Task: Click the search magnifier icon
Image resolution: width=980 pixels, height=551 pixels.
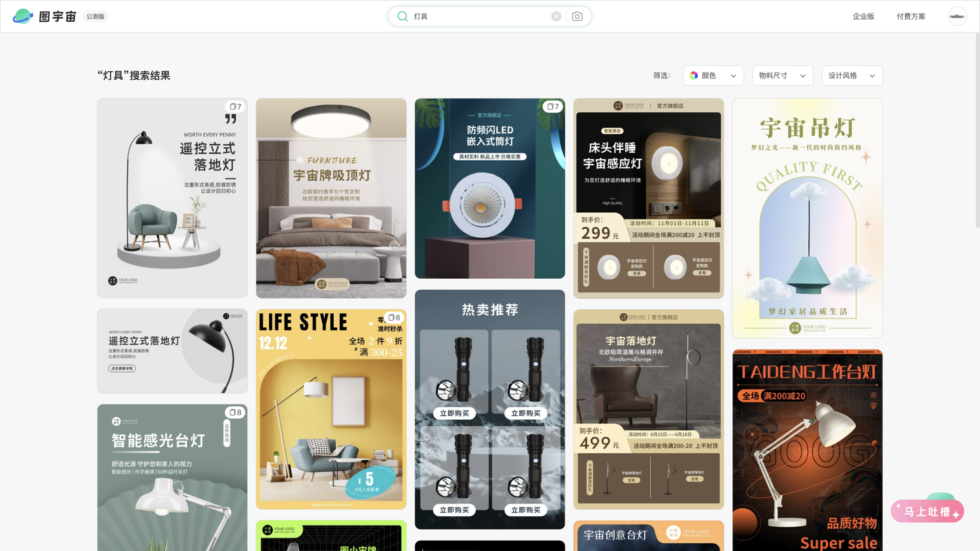Action: click(402, 16)
